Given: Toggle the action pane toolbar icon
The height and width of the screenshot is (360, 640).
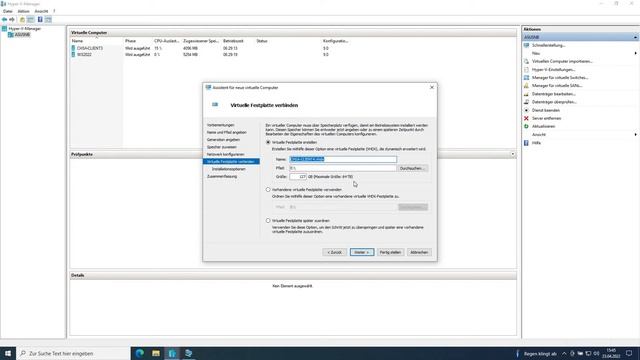Looking at the screenshot, I should 48,20.
